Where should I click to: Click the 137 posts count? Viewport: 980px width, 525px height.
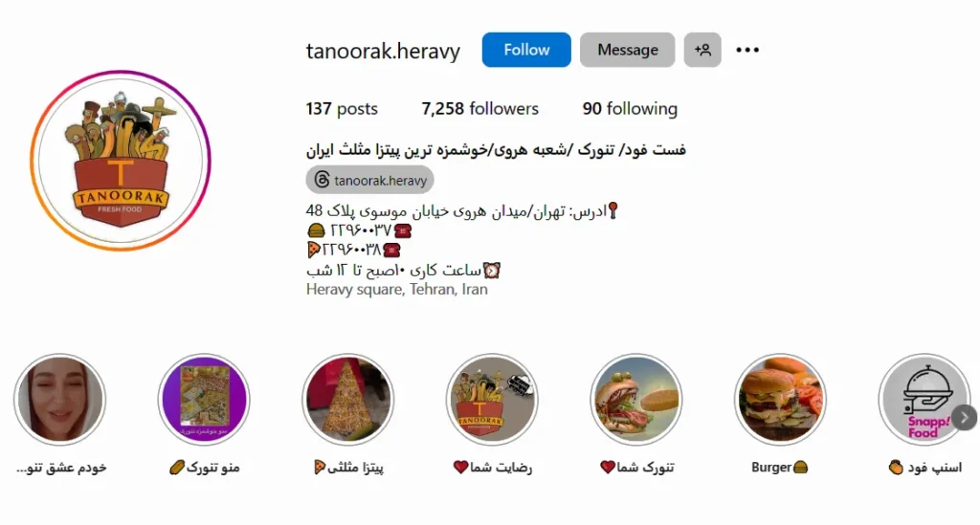tap(342, 109)
